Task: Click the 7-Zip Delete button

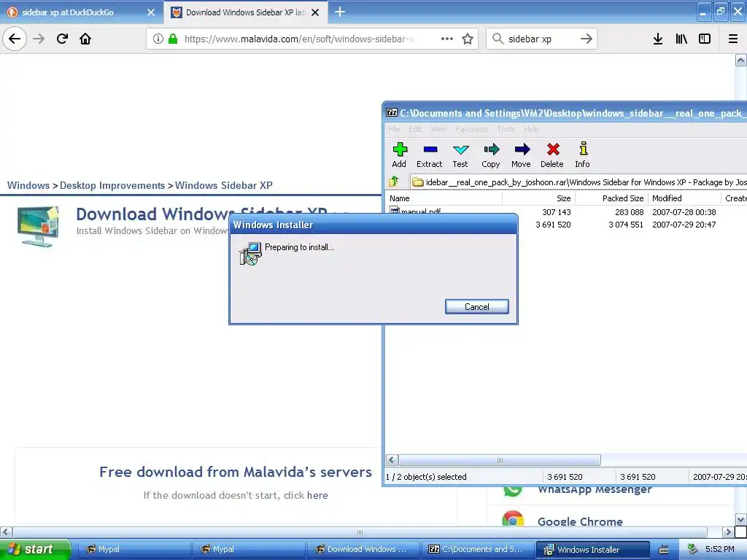Action: (552, 155)
